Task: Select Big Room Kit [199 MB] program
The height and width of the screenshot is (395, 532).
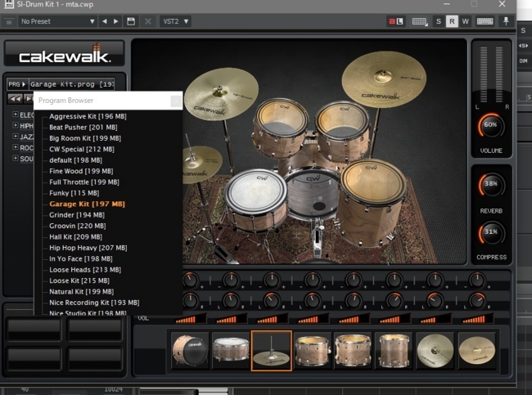Action: (x=85, y=138)
